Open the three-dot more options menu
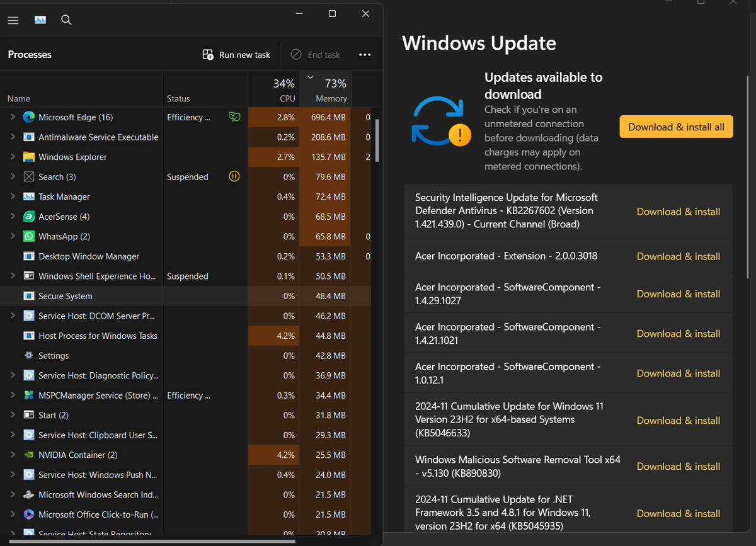Screen dimensions: 756x546 click(365, 55)
